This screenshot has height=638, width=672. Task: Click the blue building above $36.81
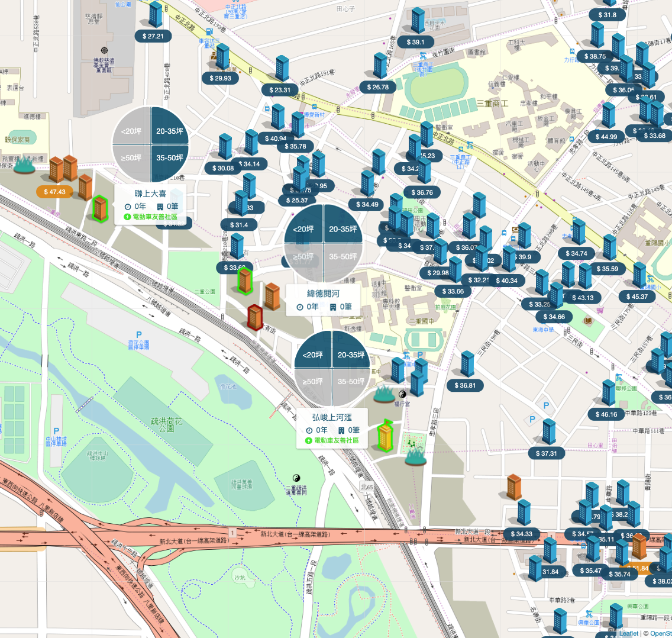coord(467,363)
